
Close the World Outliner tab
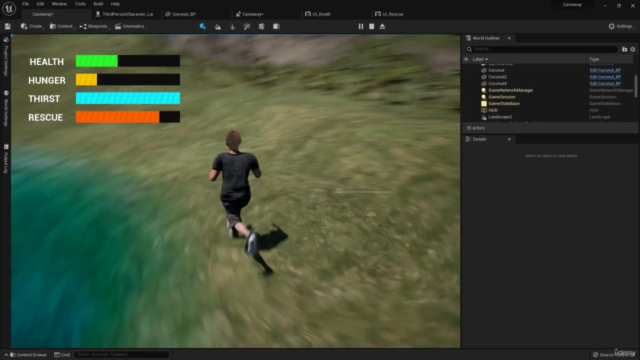tap(509, 38)
